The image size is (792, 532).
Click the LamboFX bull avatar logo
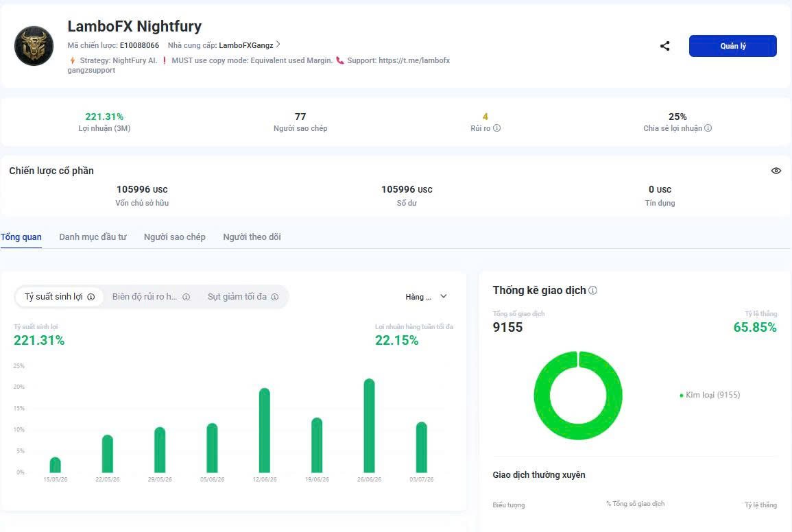[34, 46]
